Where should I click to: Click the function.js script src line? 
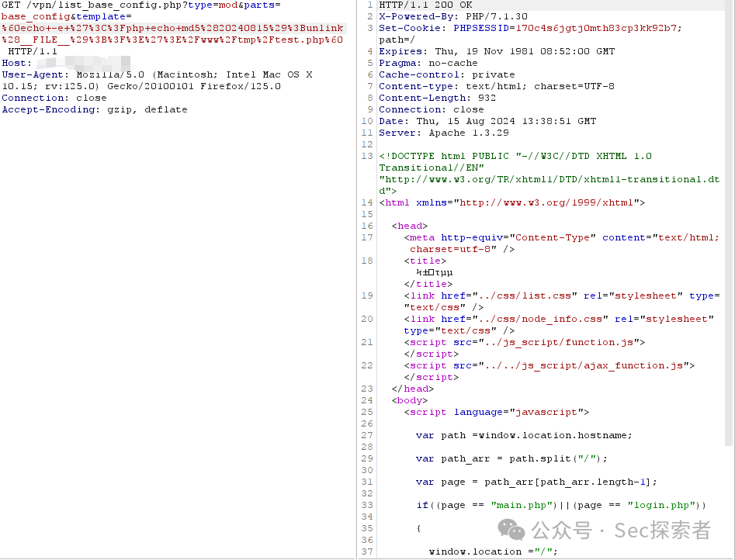[525, 342]
